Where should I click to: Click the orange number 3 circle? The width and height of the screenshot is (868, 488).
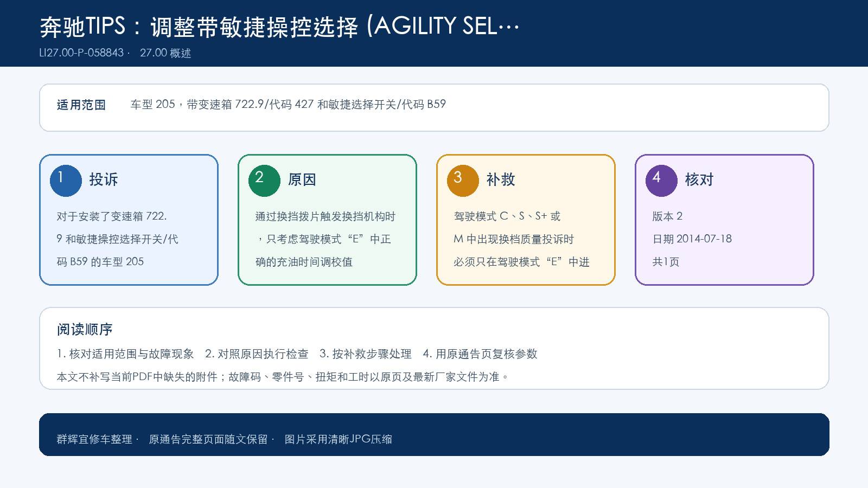(x=463, y=181)
